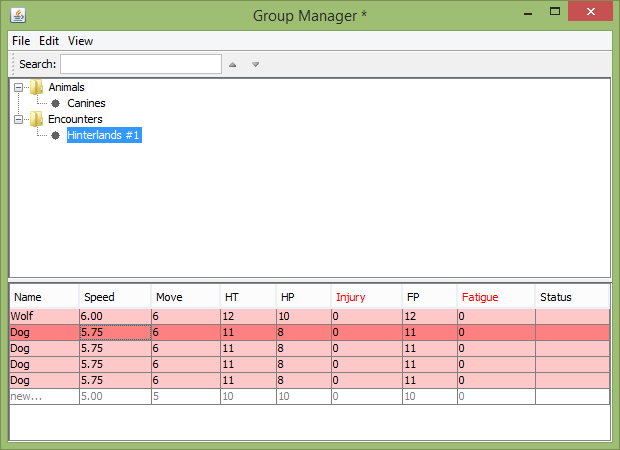
Task: Click the new row speed 5.00
Action: [115, 396]
